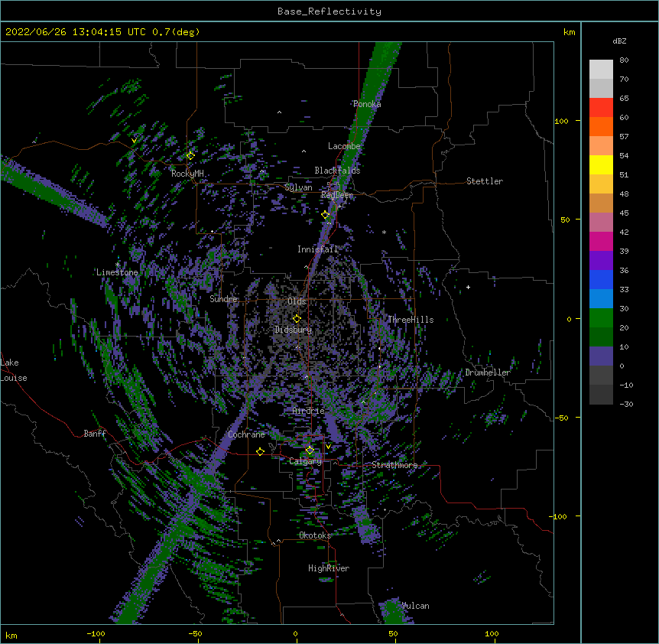This screenshot has height=644, width=659.
Task: Select the blue 36 dBZ legend color
Action: click(601, 279)
